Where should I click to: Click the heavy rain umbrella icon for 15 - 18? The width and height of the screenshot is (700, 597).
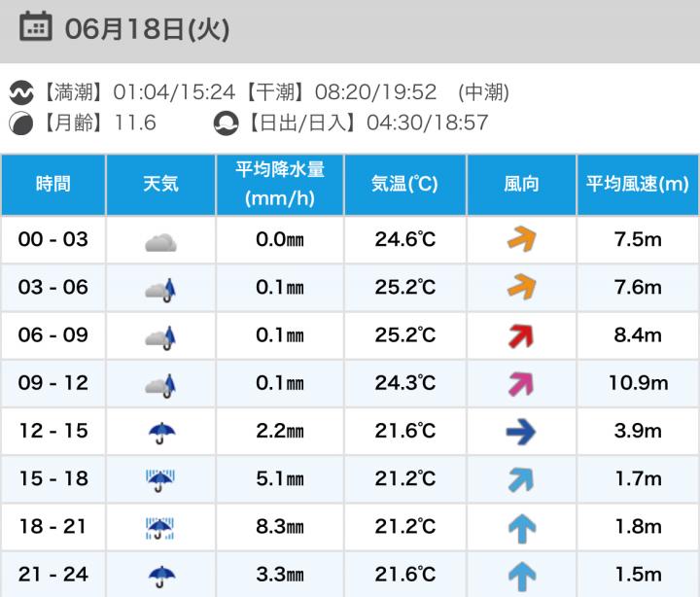click(x=160, y=479)
